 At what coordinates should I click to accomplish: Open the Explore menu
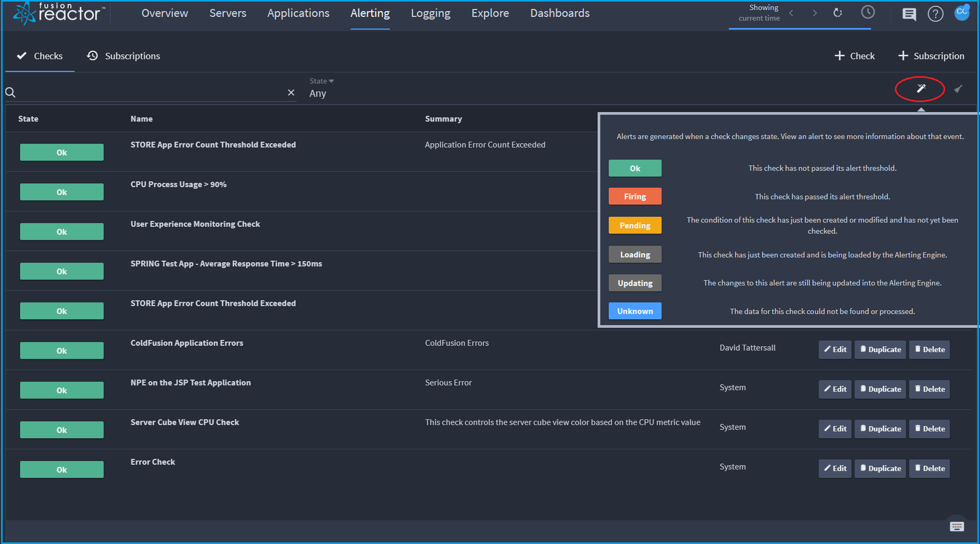click(x=490, y=13)
